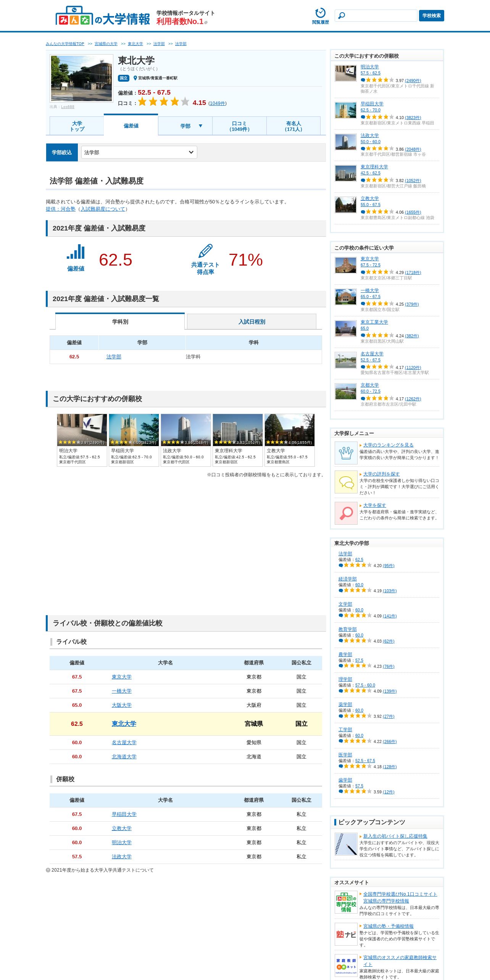
Task: Click 早稲田大学 in 併願校 table
Action: click(x=124, y=814)
